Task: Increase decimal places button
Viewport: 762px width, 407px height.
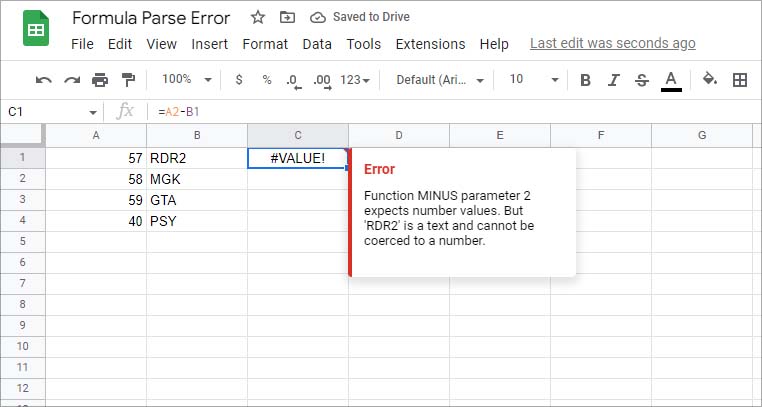Action: click(322, 81)
